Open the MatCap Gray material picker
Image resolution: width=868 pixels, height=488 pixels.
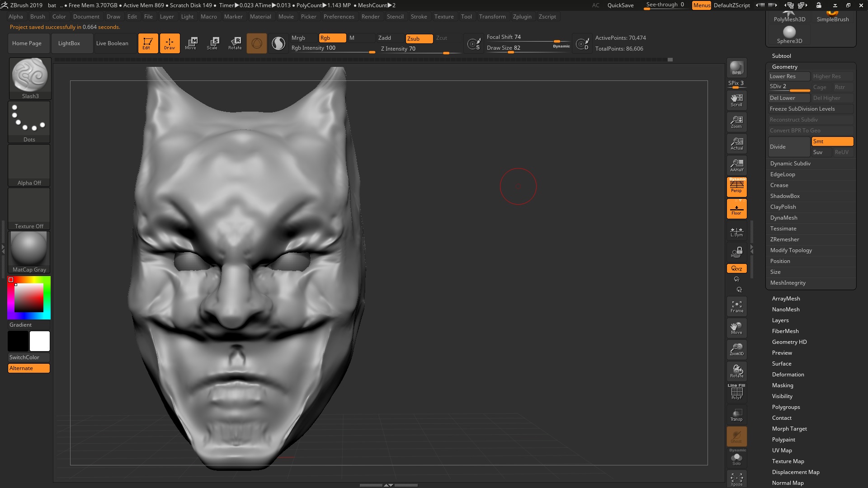click(29, 252)
